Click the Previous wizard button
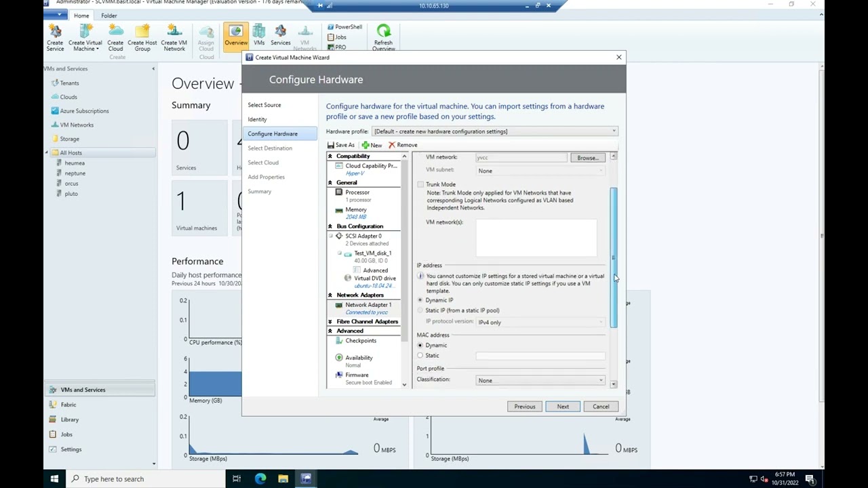 tap(524, 407)
